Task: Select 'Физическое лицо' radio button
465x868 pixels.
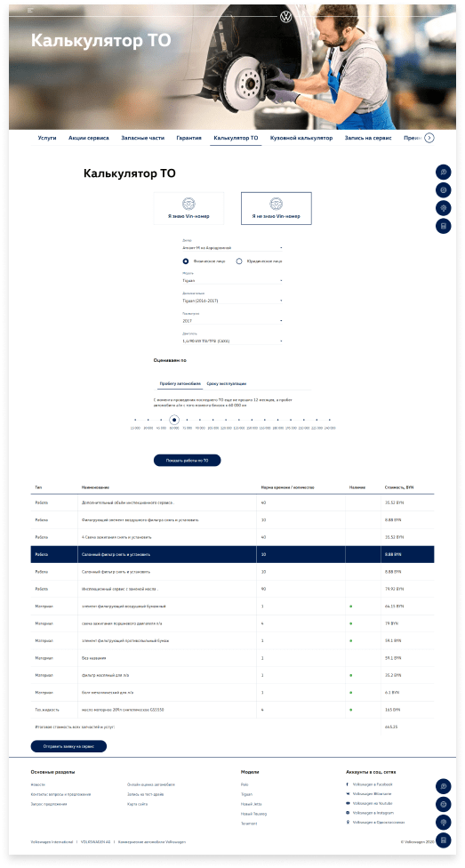Action: [x=186, y=261]
